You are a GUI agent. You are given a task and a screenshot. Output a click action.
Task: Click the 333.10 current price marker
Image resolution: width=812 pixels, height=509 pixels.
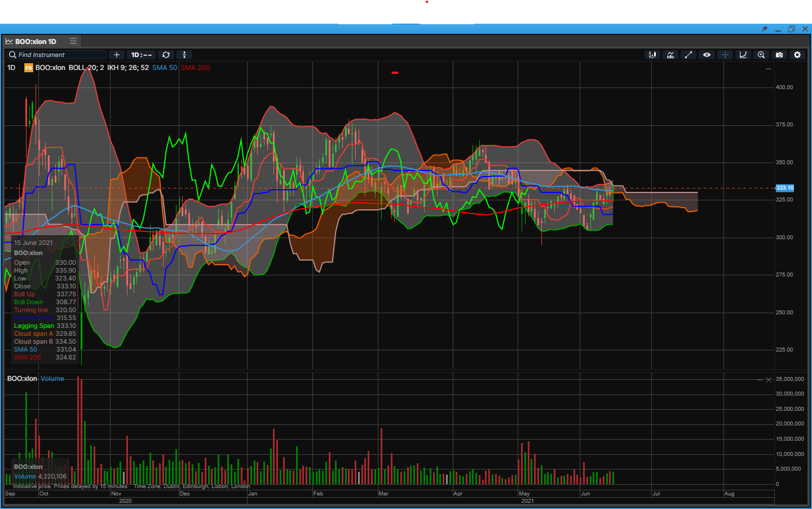point(784,188)
